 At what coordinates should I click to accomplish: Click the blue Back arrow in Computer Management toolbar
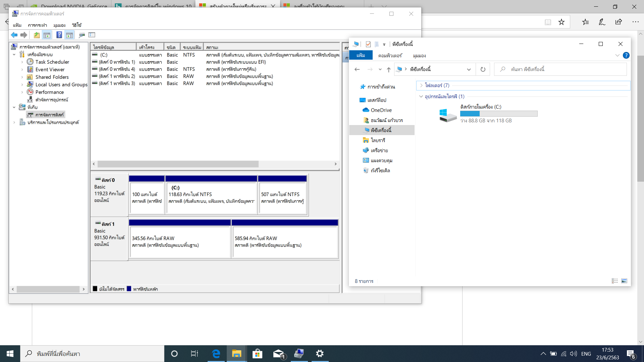tap(14, 35)
